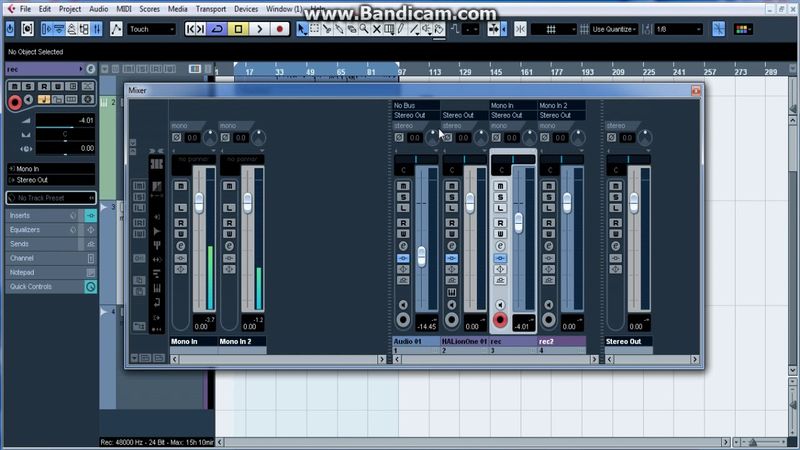
Task: Click the Stop button in transport
Action: pos(238,29)
